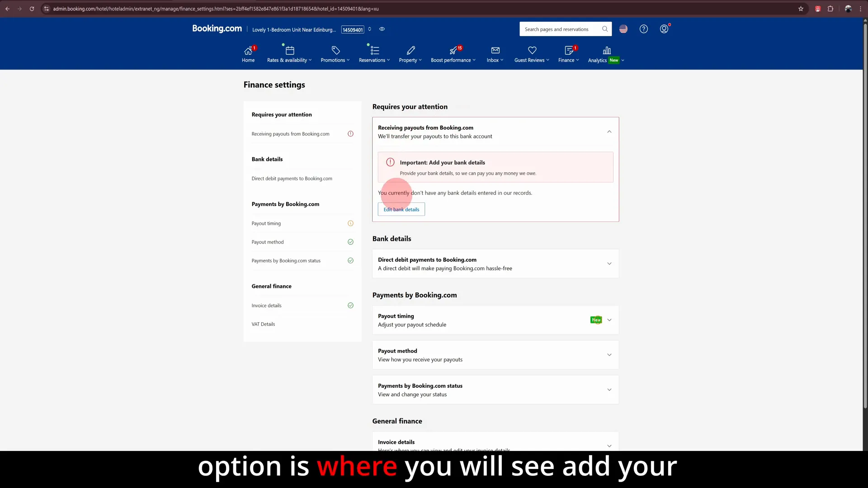The height and width of the screenshot is (488, 868).
Task: Open the browser three-dot menu
Action: pos(860,9)
